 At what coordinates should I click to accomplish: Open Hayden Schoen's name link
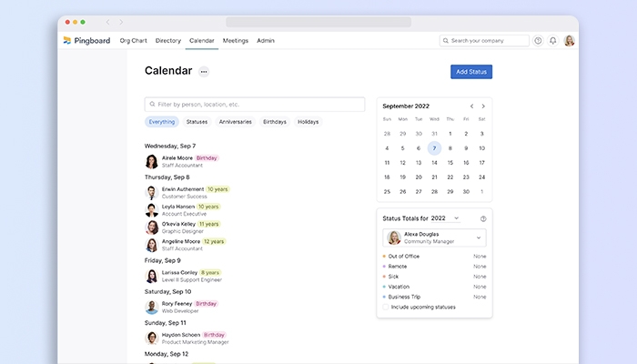[x=181, y=335]
